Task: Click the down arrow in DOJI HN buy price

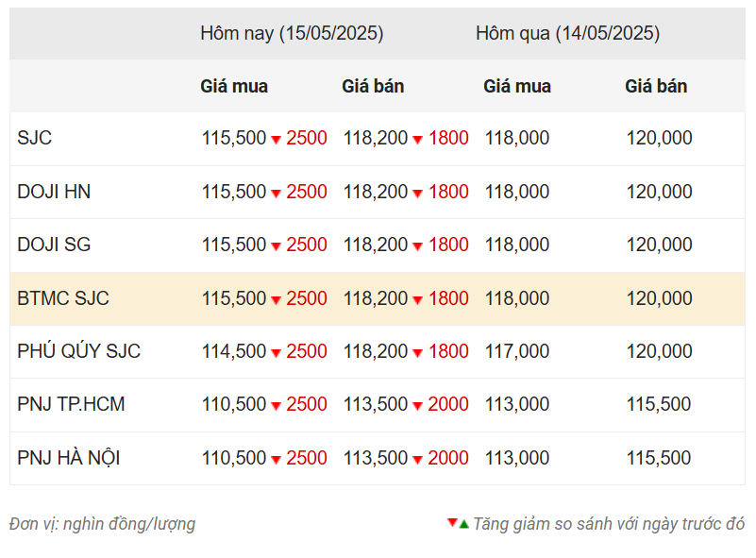Action: pyautogui.click(x=276, y=194)
